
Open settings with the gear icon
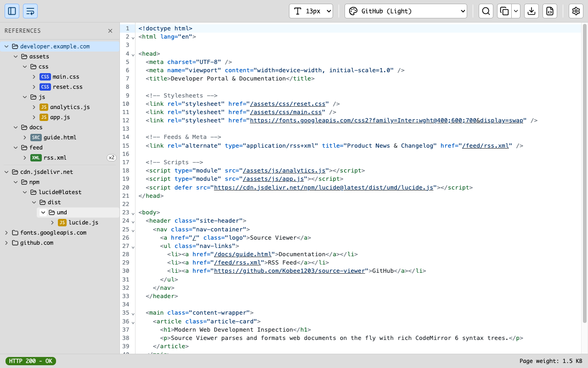576,11
